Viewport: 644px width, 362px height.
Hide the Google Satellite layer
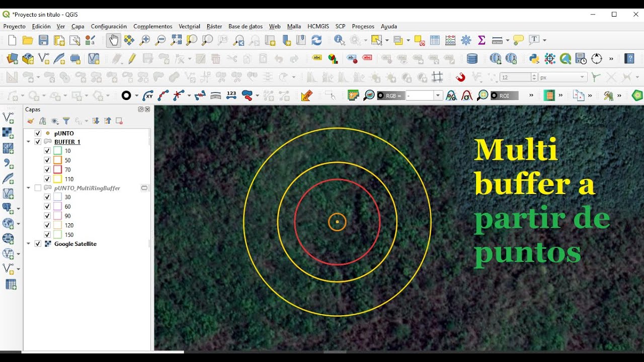38,244
